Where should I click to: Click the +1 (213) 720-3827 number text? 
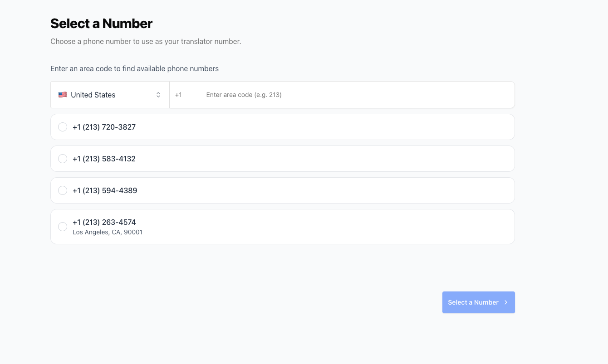coord(104,127)
